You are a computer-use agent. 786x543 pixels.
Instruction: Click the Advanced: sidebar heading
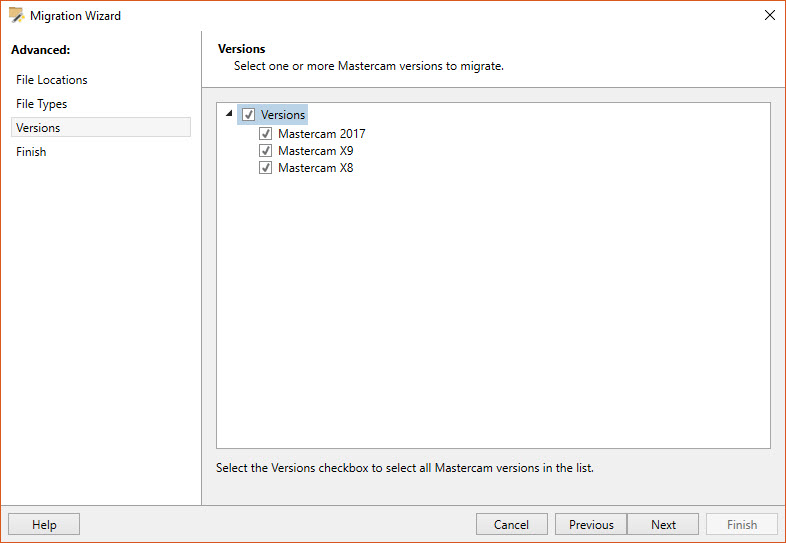click(41, 50)
